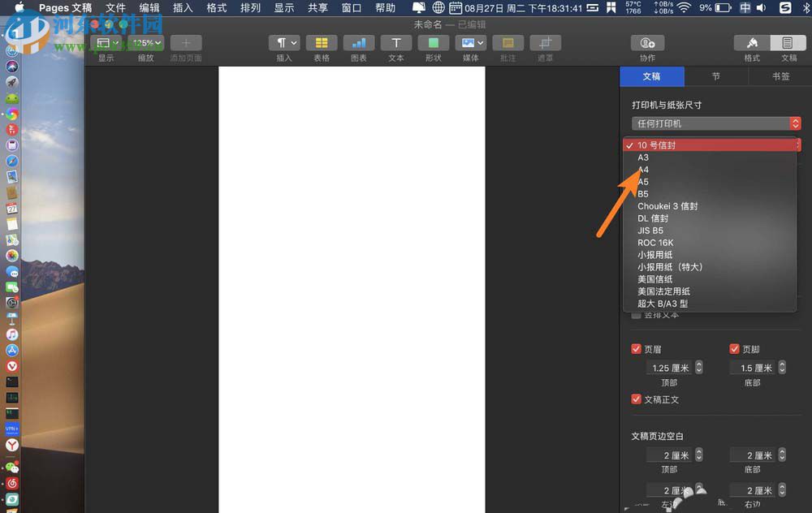Enable the 页眉 header checkbox
The image size is (812, 513).
point(636,349)
